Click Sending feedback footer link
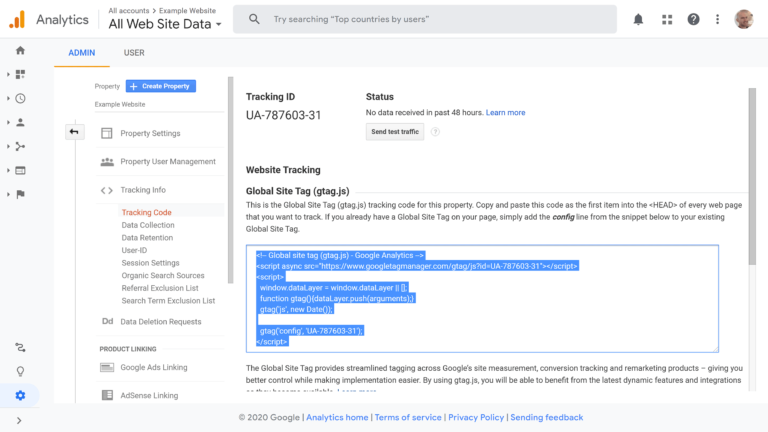Screen dimensions: 768x432 click(547, 417)
